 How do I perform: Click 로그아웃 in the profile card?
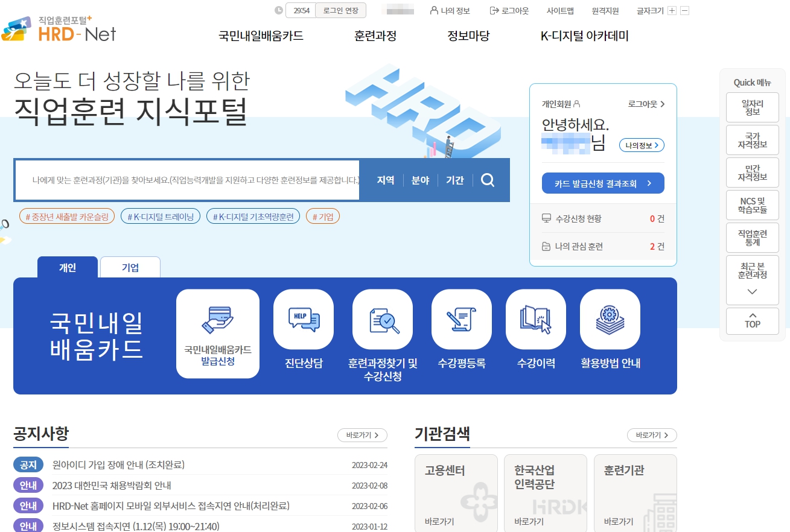(646, 104)
